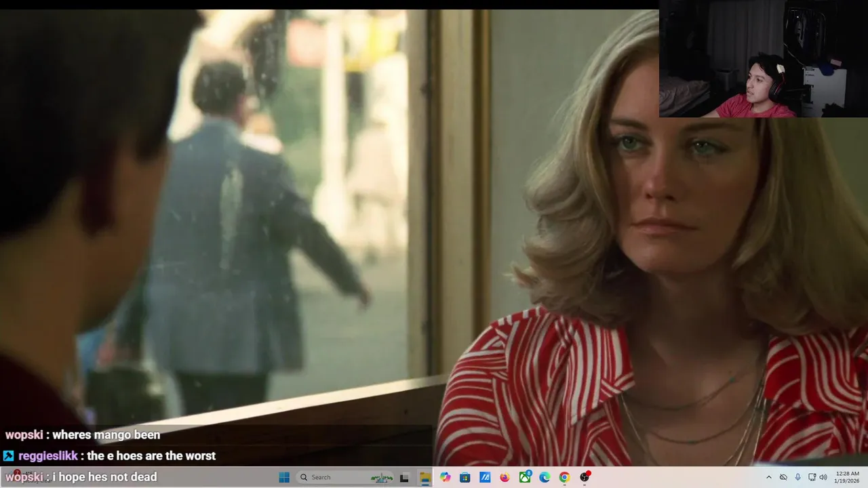Open the volume speaker tray icon

(x=823, y=477)
